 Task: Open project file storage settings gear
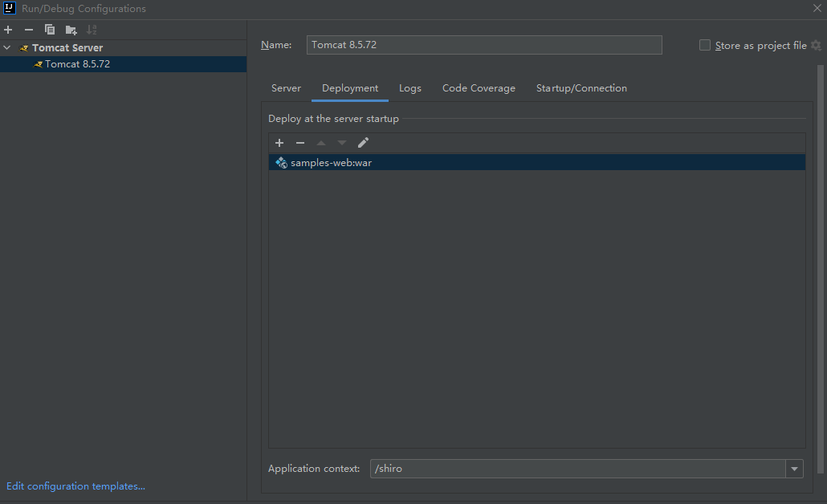click(x=816, y=45)
